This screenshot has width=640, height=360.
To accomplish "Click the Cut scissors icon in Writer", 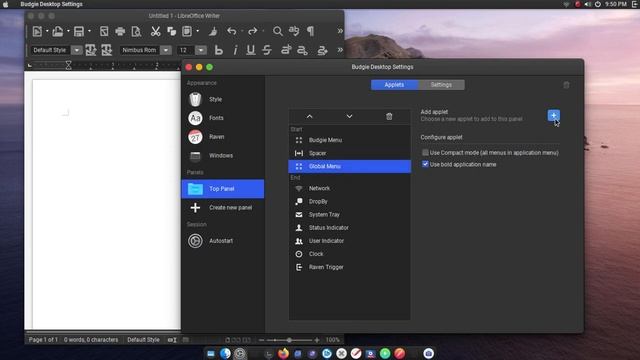I will pos(155,31).
